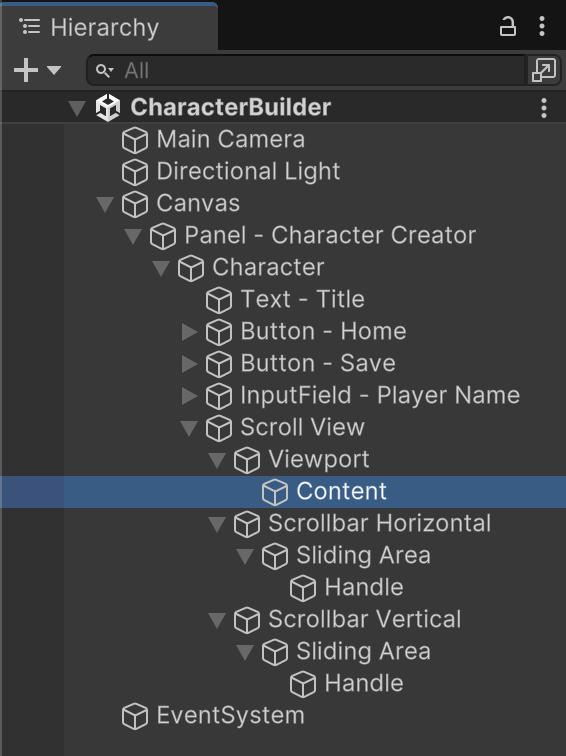Click the hierarchy search field
Viewport: 566px width, 756px height.
[306, 70]
